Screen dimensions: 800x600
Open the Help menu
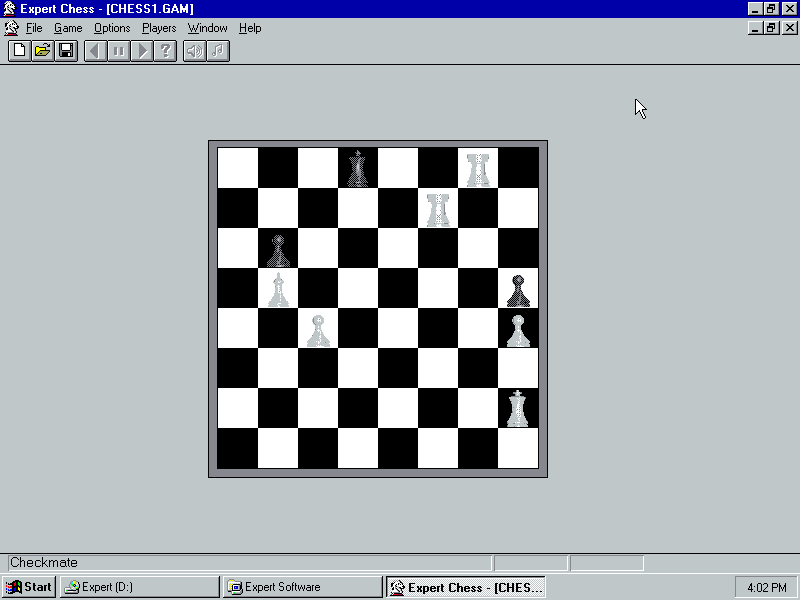pos(250,28)
